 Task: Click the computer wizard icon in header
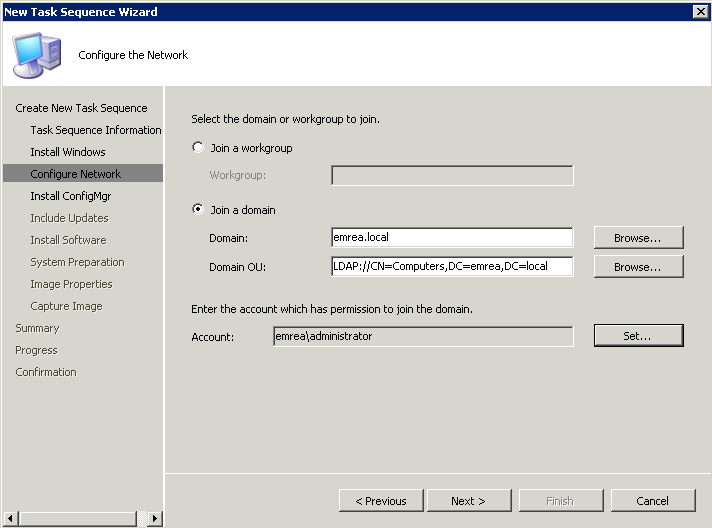[37, 55]
